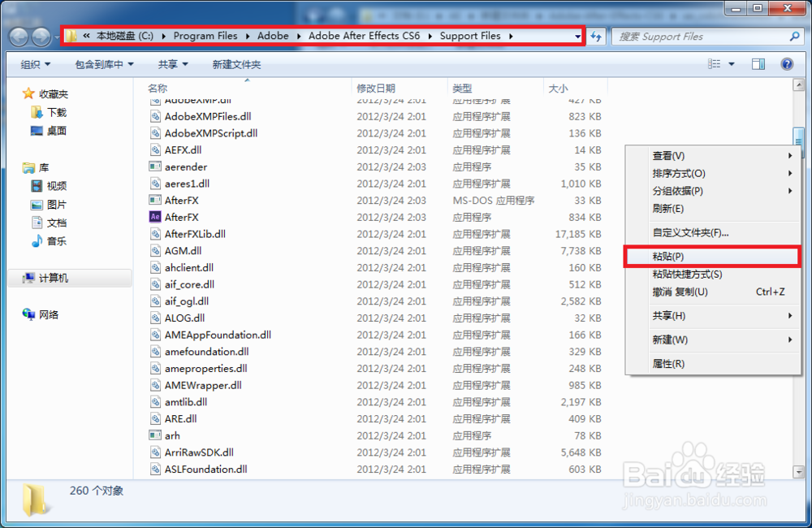Open the help question mark icon
This screenshot has width=812, height=528.
[787, 64]
